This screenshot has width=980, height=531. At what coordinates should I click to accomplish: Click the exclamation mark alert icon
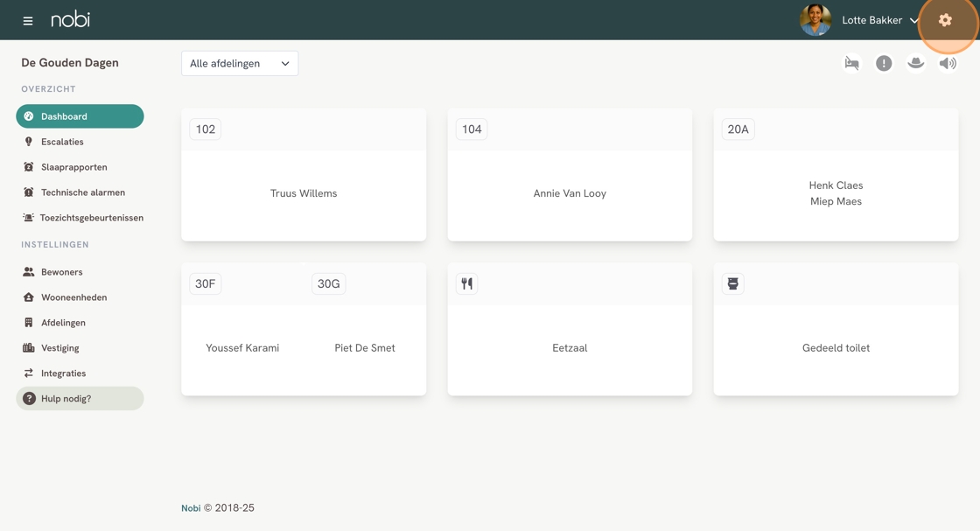tap(884, 63)
